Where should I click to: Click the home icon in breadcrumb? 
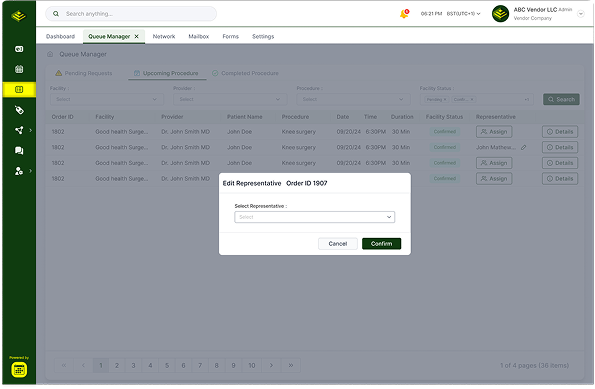pyautogui.click(x=50, y=54)
